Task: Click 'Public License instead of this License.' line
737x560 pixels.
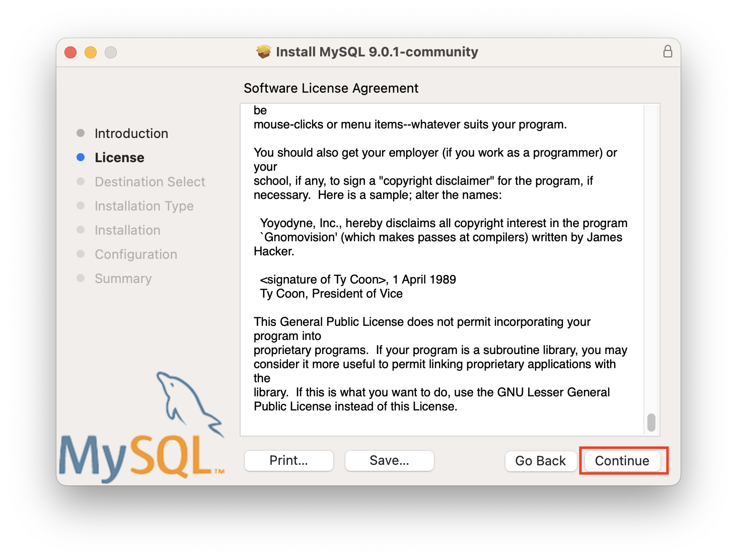Action: tap(355, 406)
